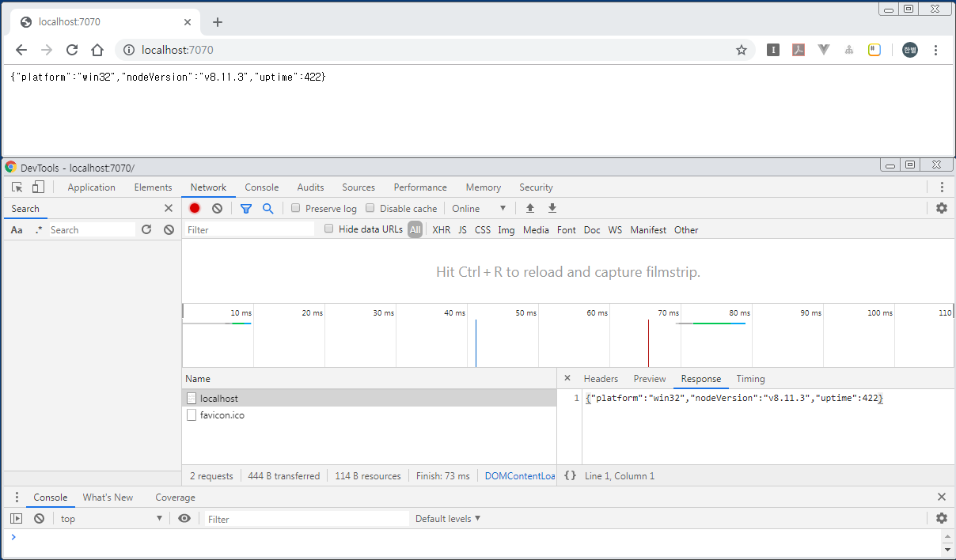Click the browser forward arrow
This screenshot has height=560, width=956.
point(47,50)
